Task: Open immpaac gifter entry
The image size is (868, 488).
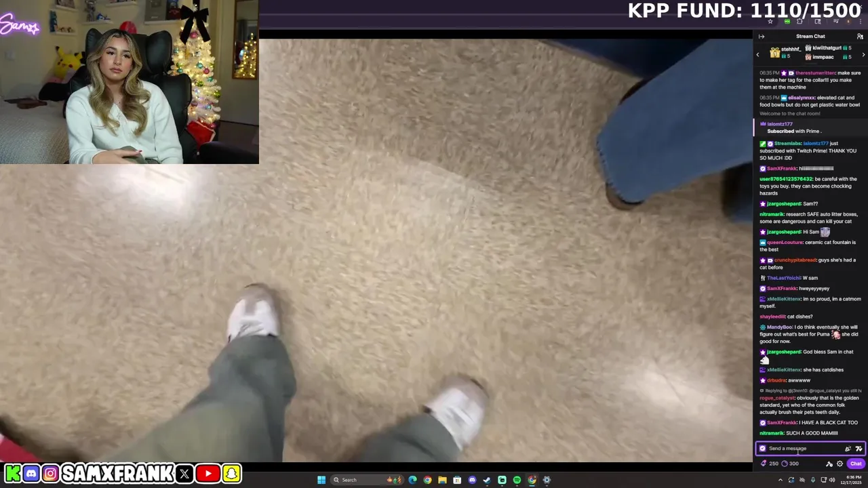Action: (x=829, y=57)
